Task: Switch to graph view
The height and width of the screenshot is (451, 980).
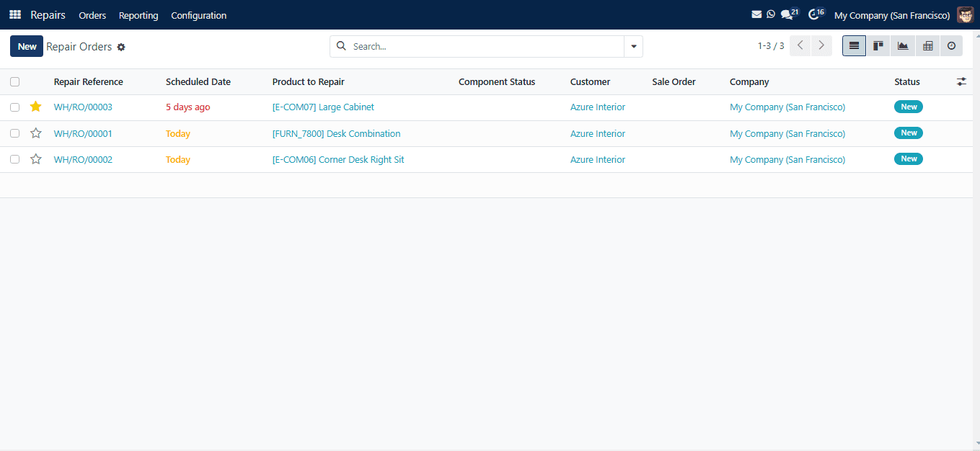Action: pos(903,46)
